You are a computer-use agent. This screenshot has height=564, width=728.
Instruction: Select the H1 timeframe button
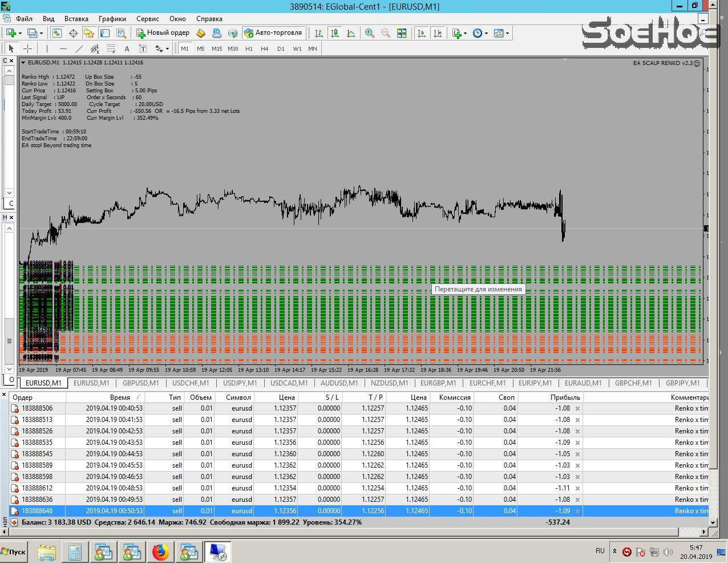(249, 48)
